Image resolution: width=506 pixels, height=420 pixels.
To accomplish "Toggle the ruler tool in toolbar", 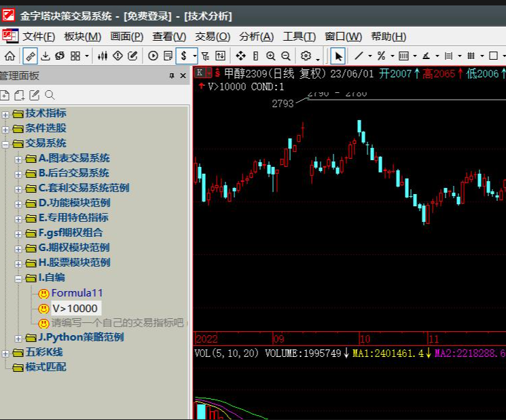I will pyautogui.click(x=30, y=56).
